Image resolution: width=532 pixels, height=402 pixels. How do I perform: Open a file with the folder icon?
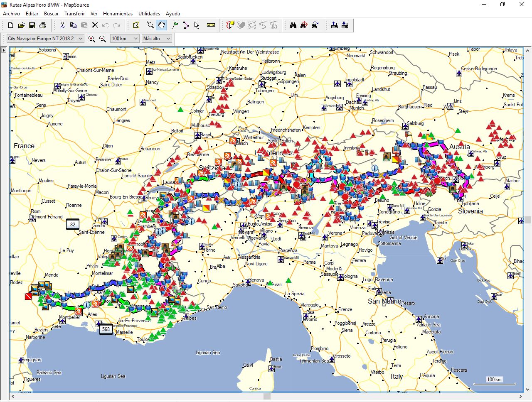tap(21, 25)
